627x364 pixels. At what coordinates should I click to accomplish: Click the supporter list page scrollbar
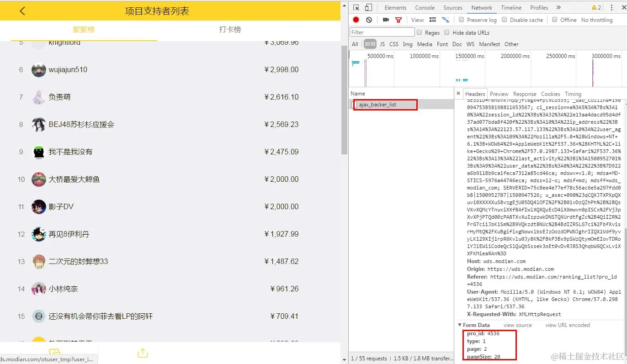(x=344, y=100)
